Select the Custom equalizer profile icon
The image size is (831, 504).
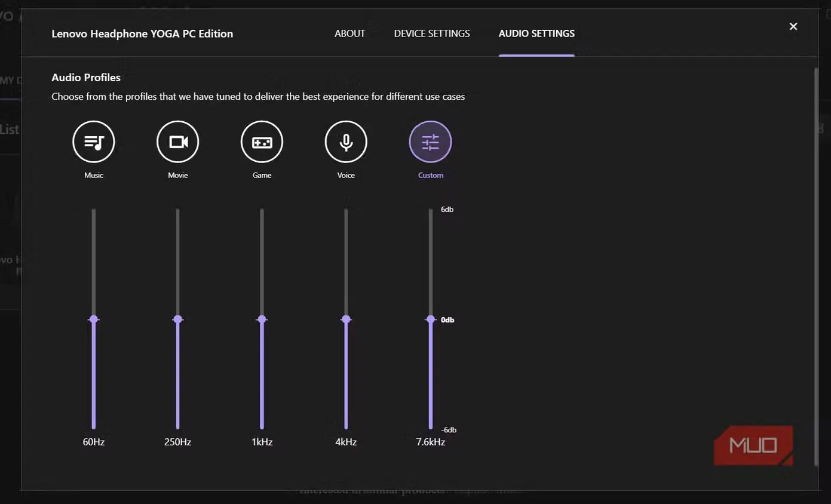(x=430, y=142)
